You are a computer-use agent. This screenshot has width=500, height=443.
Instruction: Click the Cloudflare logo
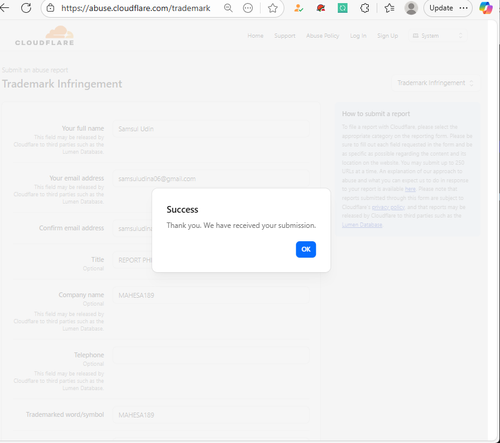point(45,36)
